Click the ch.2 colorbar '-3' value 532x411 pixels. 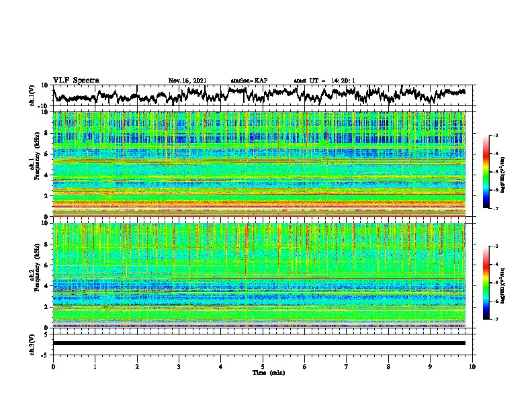[x=496, y=246]
